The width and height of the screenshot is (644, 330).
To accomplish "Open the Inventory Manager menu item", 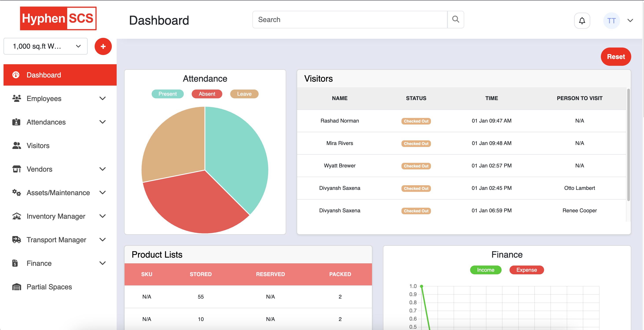I will (x=60, y=216).
